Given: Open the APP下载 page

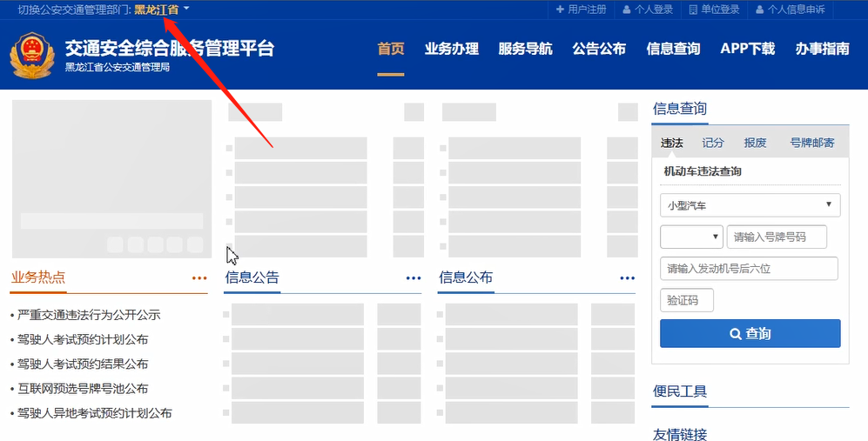Looking at the screenshot, I should pos(747,49).
